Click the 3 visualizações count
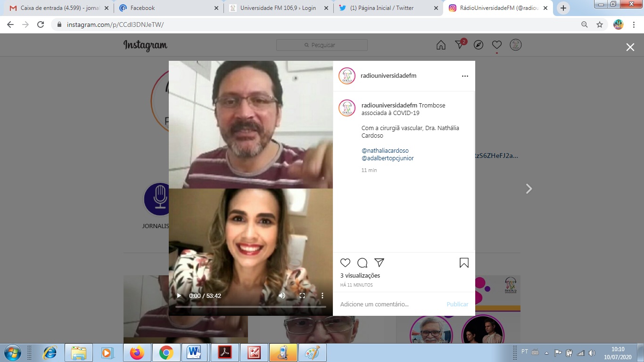Image resolution: width=644 pixels, height=362 pixels. click(360, 276)
